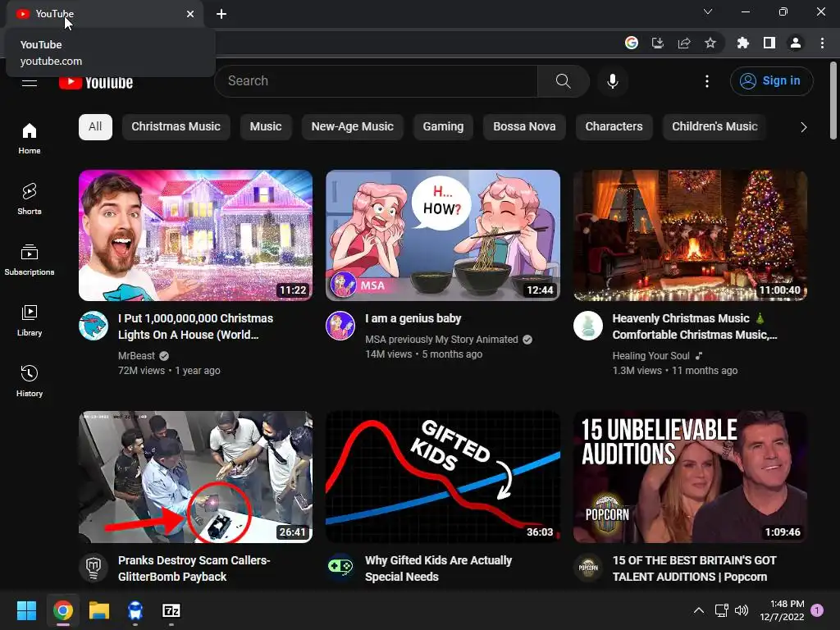
Task: Open 15 Of The Best Britain's Got Talent title
Action: click(x=694, y=568)
